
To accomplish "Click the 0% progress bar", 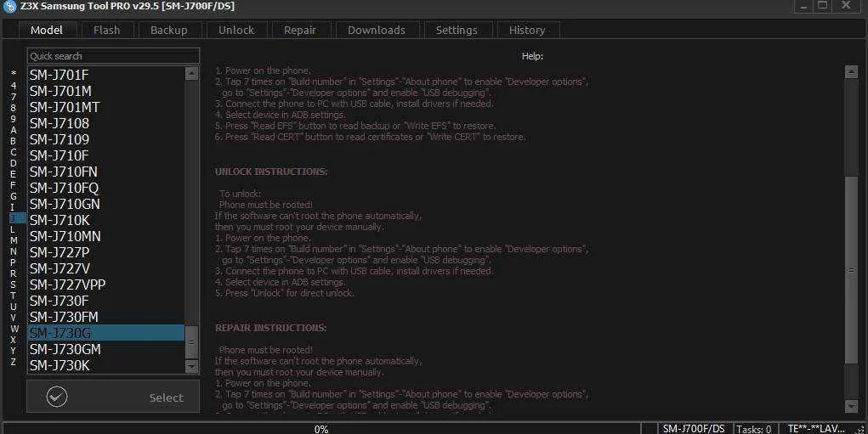I will [x=321, y=429].
